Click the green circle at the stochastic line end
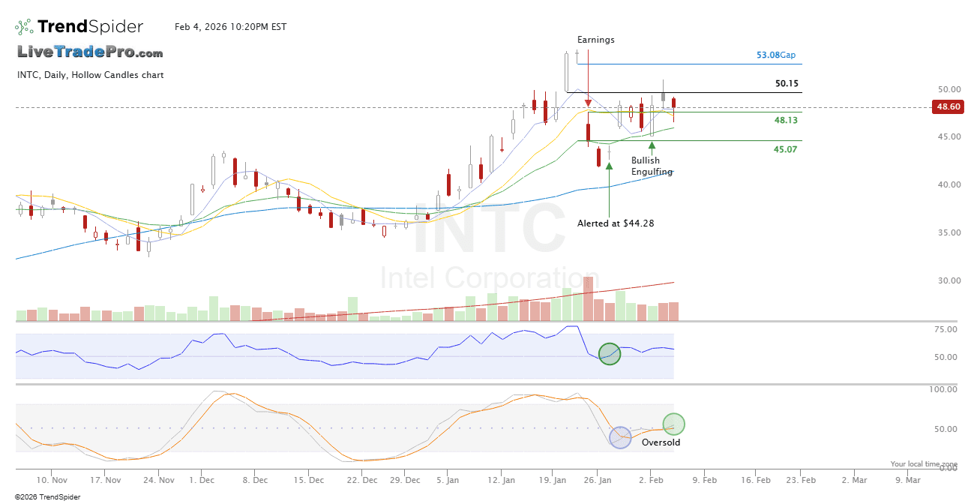This screenshot has height=504, width=980. click(673, 424)
